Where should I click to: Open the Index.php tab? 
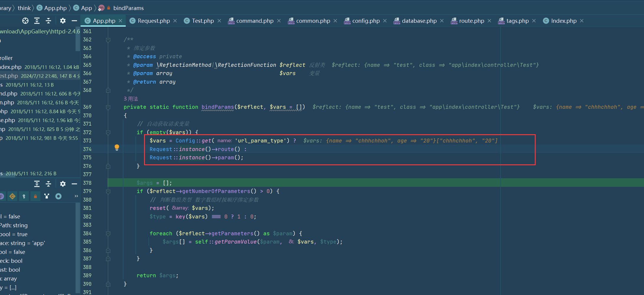coord(564,21)
